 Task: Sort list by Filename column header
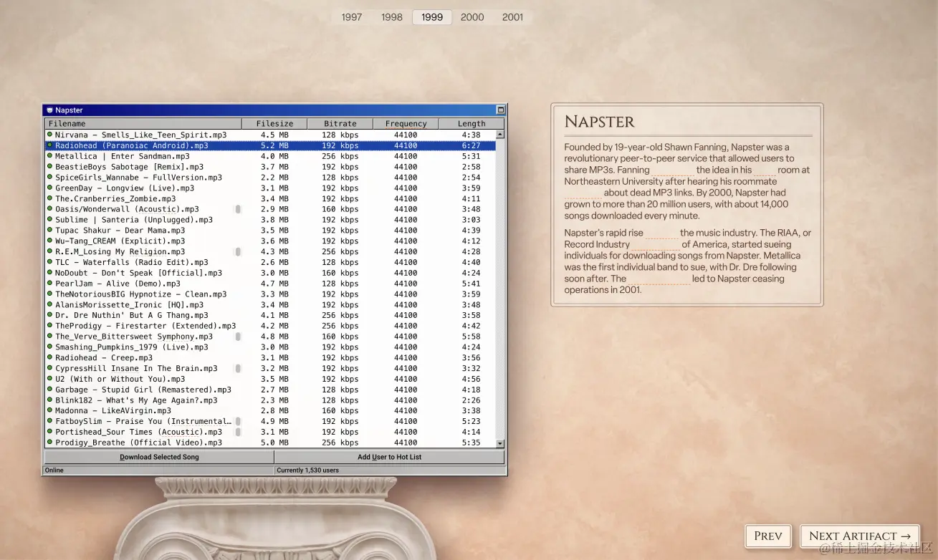coord(143,123)
